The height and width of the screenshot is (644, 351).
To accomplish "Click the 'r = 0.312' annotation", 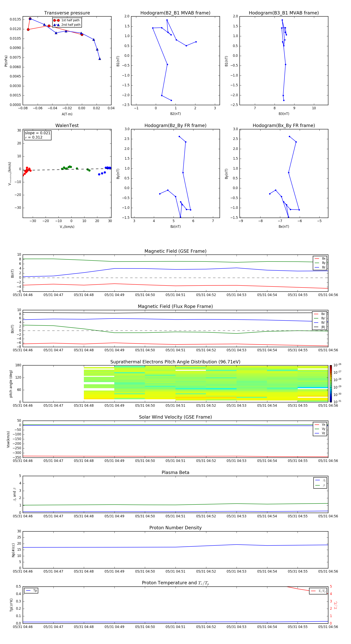I will tap(34, 137).
